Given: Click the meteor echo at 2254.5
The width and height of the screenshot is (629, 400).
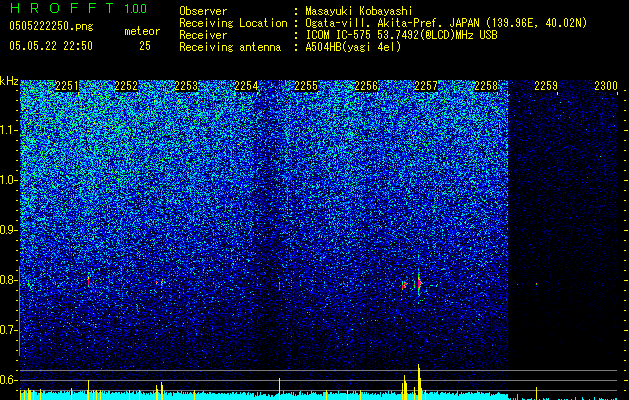Looking at the screenshot, I should click(279, 286).
